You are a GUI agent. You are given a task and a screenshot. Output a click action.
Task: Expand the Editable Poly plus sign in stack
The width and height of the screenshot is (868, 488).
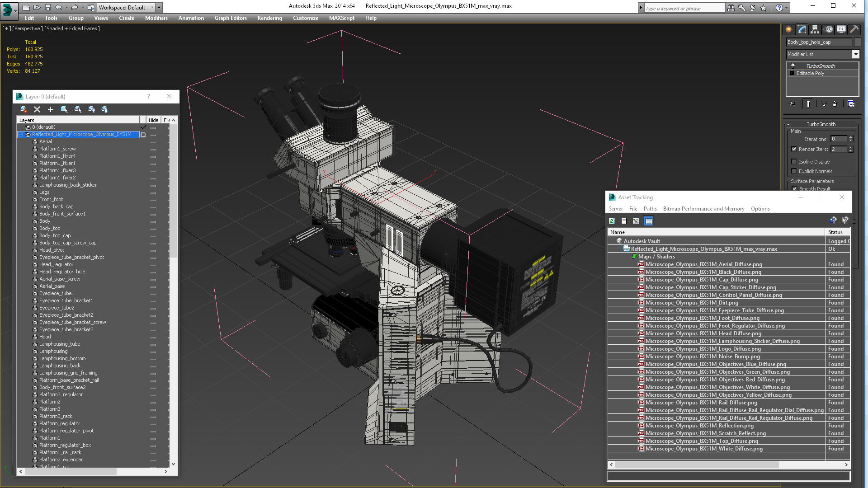(x=792, y=73)
